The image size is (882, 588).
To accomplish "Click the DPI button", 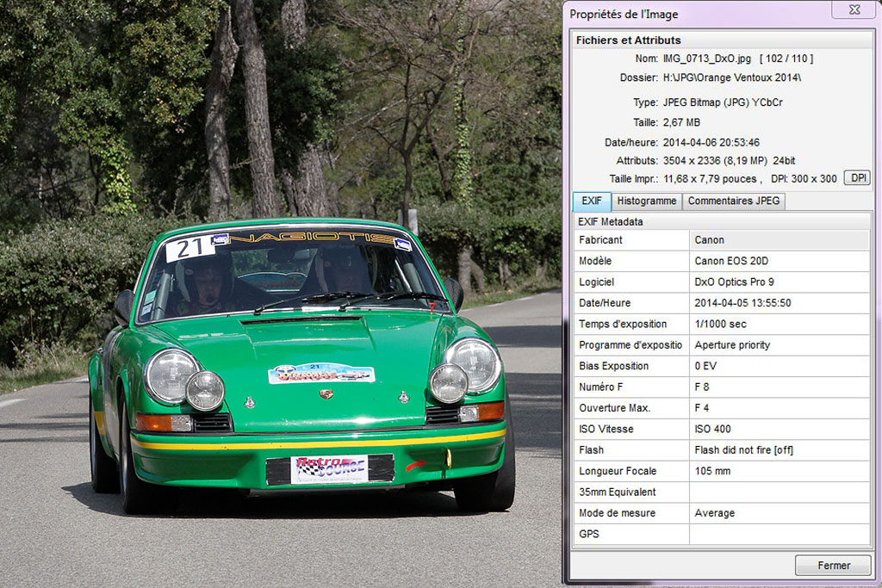I will (x=857, y=178).
